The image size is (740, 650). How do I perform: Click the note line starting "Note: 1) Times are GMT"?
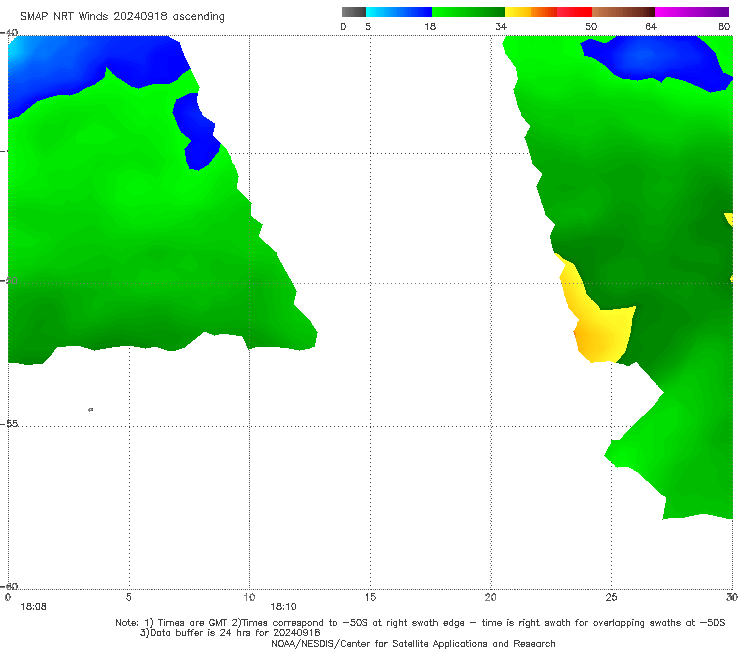tap(420, 623)
